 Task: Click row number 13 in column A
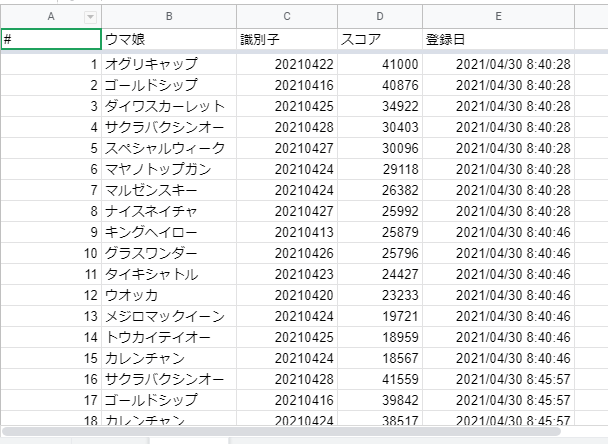51,316
